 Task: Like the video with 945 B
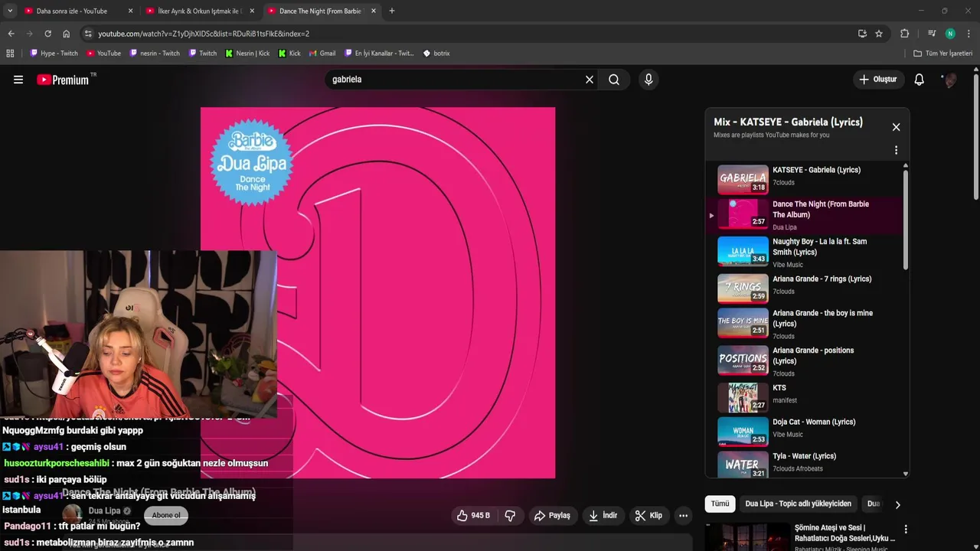473,516
